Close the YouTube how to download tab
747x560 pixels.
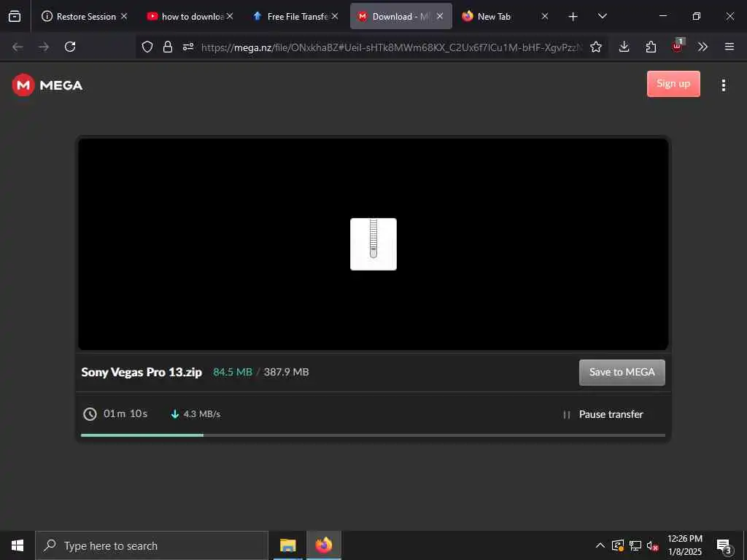pyautogui.click(x=230, y=16)
